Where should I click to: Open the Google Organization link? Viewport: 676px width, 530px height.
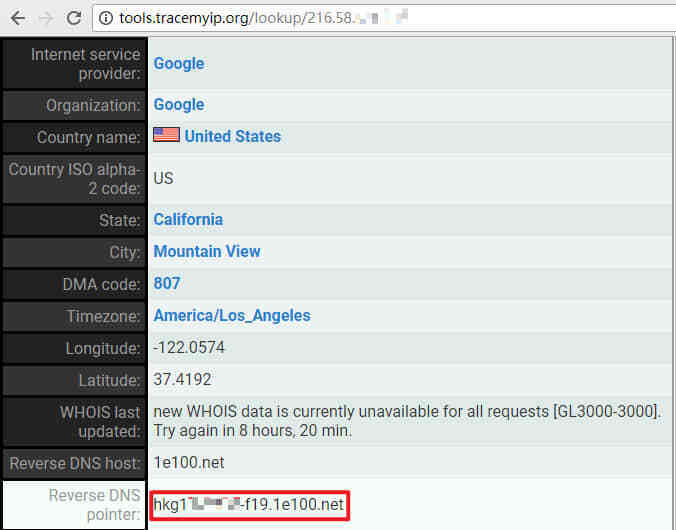pos(179,104)
